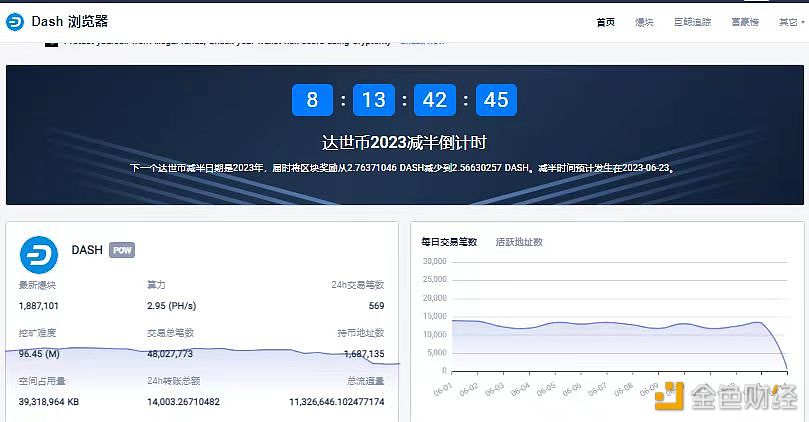Screen dimensions: 809x422
Task: Click the 持币地址数 label
Action: point(361,333)
